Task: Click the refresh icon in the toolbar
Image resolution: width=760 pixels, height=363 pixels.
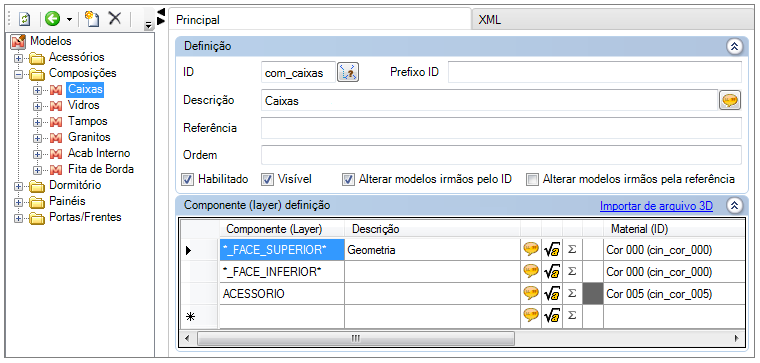Action: (25, 19)
